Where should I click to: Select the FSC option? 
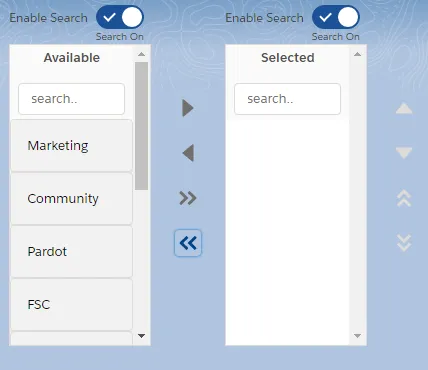click(72, 305)
